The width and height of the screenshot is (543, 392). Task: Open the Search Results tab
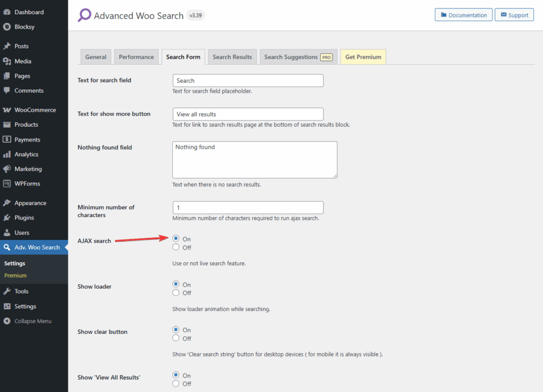232,57
